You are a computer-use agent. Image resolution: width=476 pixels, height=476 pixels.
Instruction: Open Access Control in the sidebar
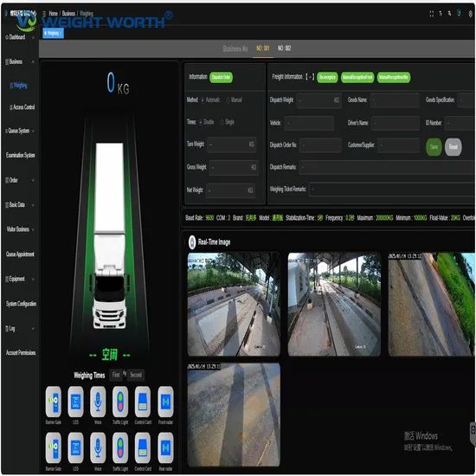click(x=23, y=107)
